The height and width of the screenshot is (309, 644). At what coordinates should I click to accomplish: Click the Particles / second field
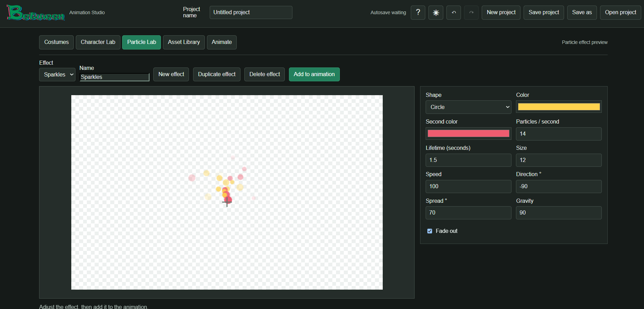(559, 134)
